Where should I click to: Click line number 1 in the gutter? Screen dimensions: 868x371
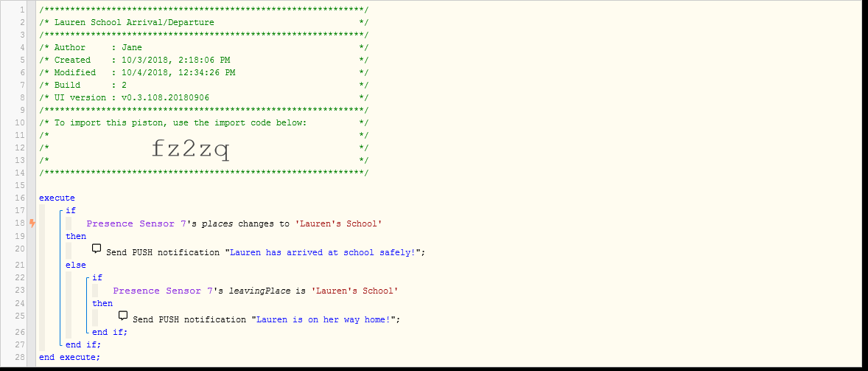22,10
